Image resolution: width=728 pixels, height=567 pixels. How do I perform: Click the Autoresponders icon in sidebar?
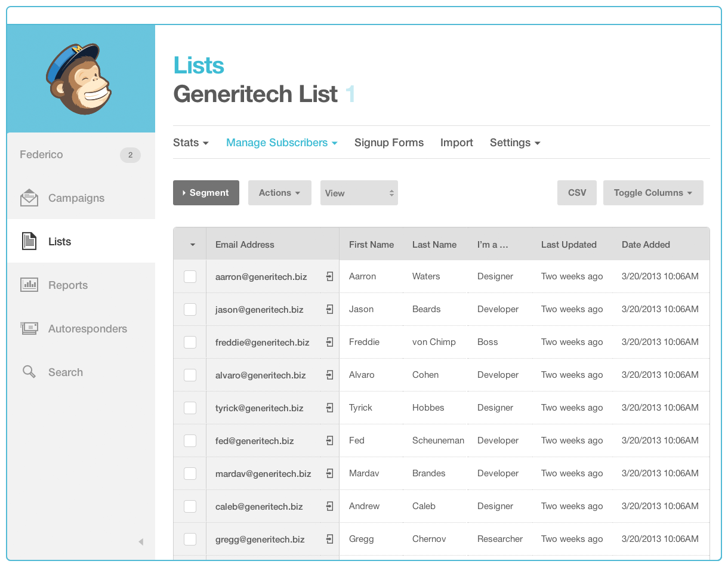tap(29, 328)
